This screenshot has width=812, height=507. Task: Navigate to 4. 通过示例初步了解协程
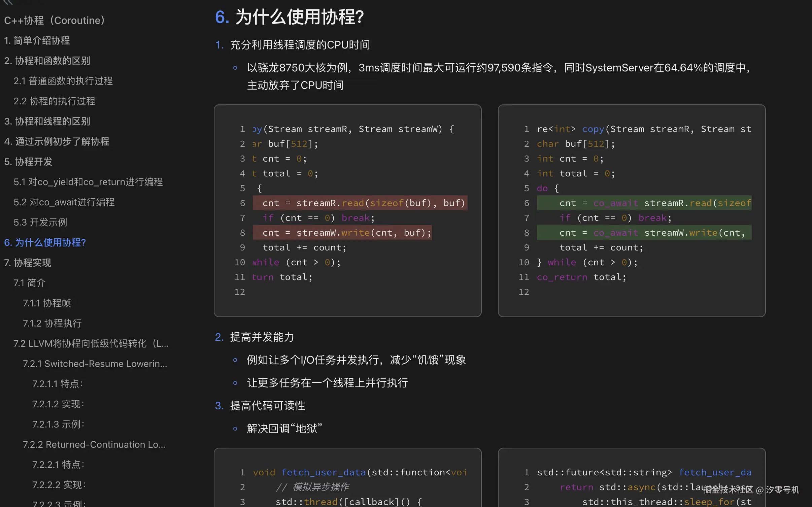click(57, 141)
